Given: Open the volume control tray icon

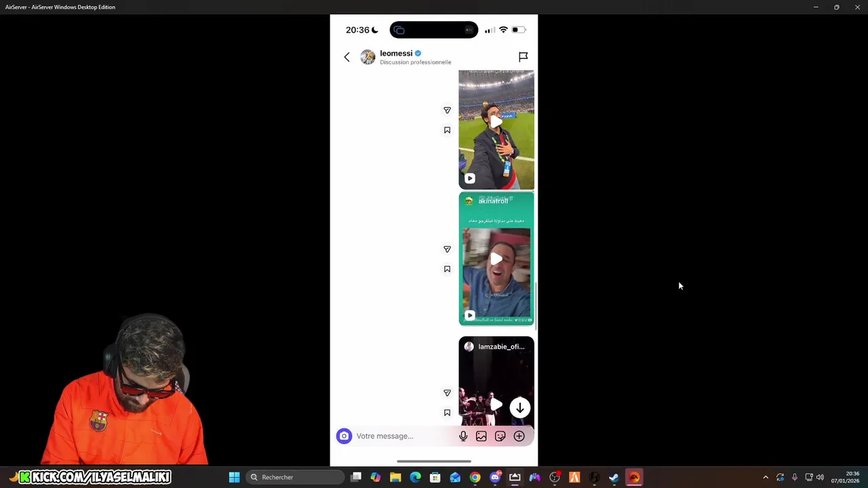Looking at the screenshot, I should [x=820, y=477].
